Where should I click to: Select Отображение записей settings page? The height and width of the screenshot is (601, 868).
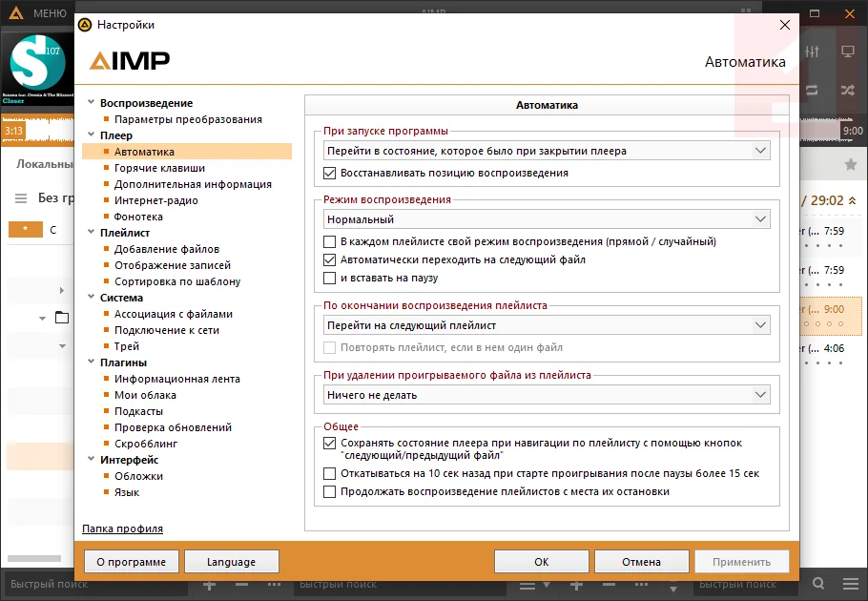pyautogui.click(x=172, y=265)
